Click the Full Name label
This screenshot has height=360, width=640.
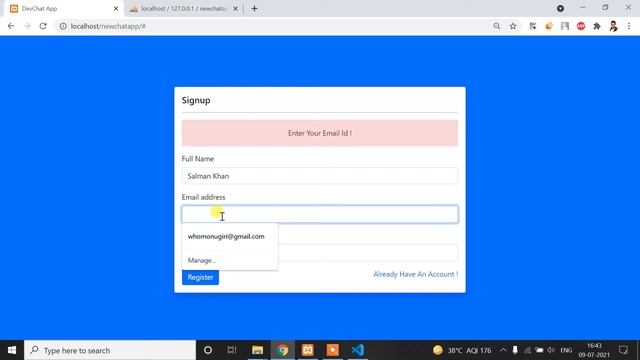(x=198, y=159)
